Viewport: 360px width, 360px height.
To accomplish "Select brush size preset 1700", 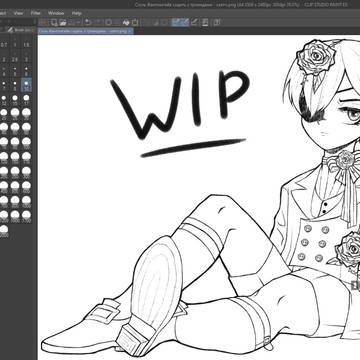I will click(x=26, y=216).
